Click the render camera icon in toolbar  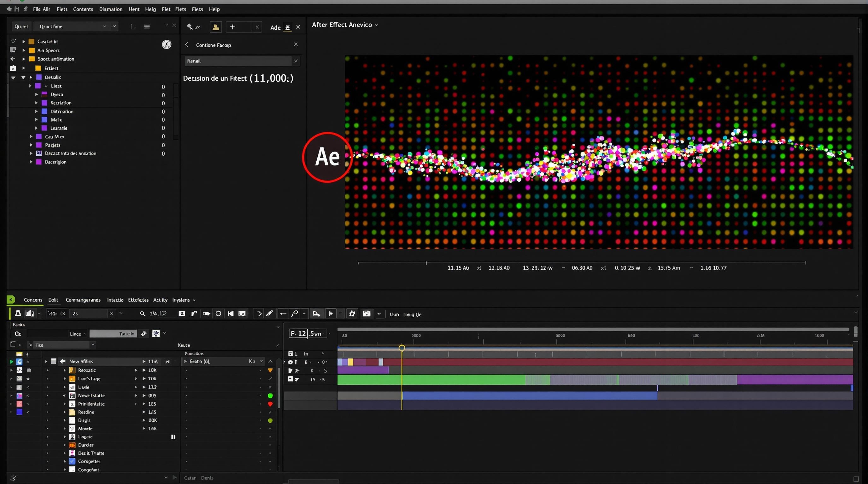[367, 313]
